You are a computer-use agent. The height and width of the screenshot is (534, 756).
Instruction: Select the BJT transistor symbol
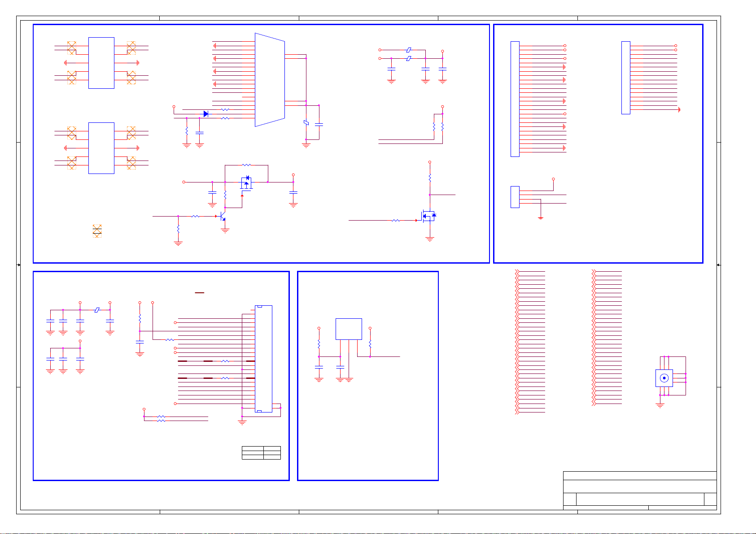(x=222, y=217)
